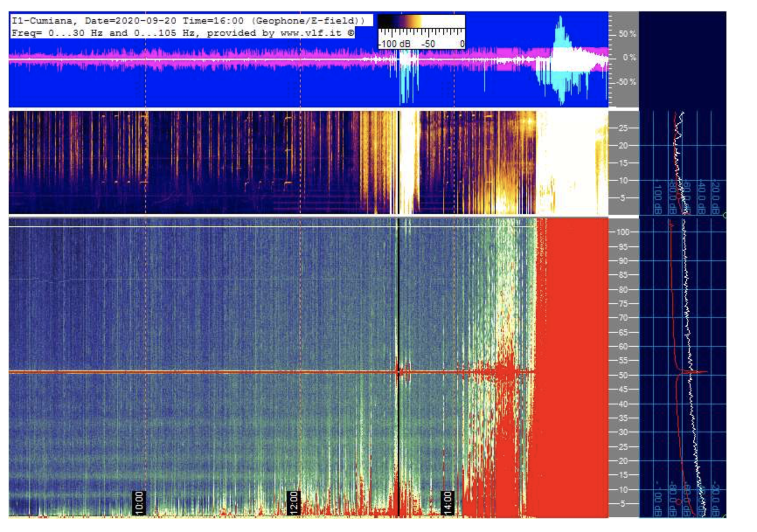Viewport: 757px width, 532px height.
Task: Click the 35 Hz tick on the lower axis
Action: (x=622, y=418)
